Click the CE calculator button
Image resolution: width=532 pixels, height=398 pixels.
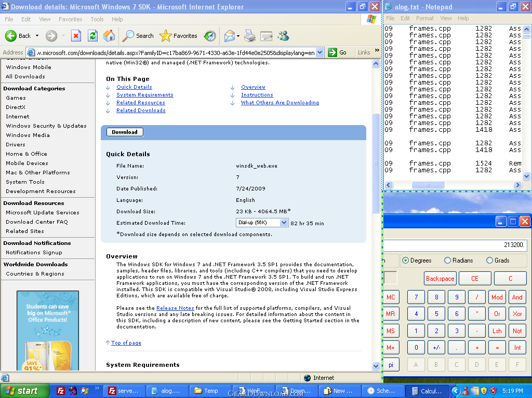(475, 279)
